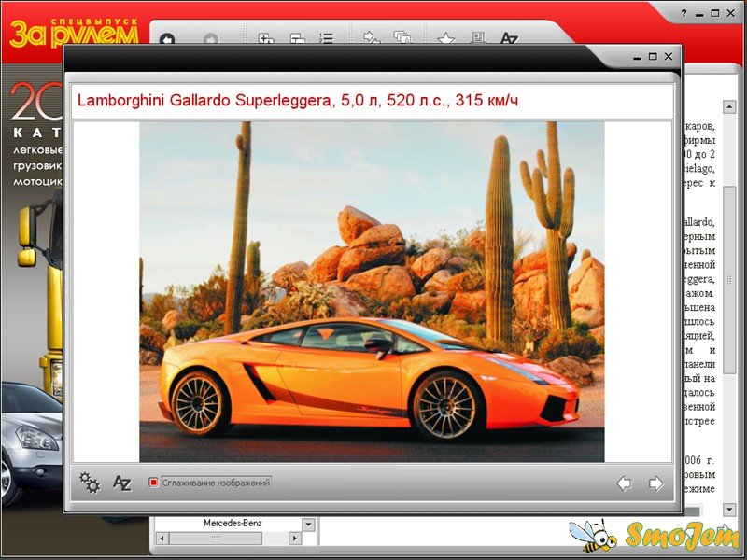The width and height of the screenshot is (747, 560).
Task: Maximize the main За рулем window
Action: 715,13
